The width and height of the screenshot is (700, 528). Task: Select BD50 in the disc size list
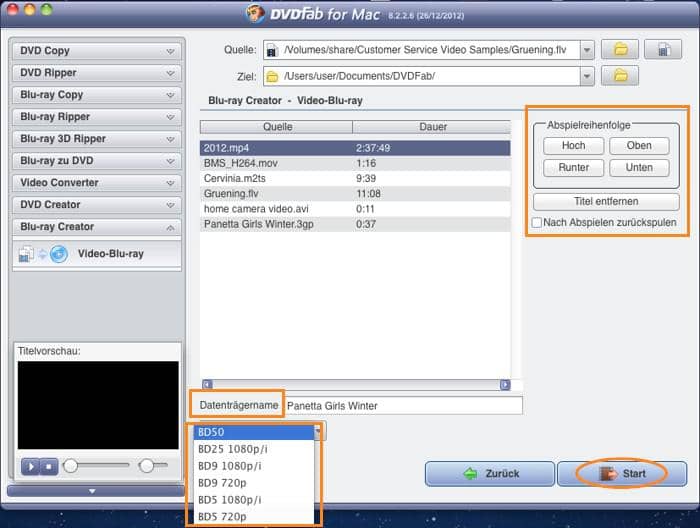click(254, 432)
